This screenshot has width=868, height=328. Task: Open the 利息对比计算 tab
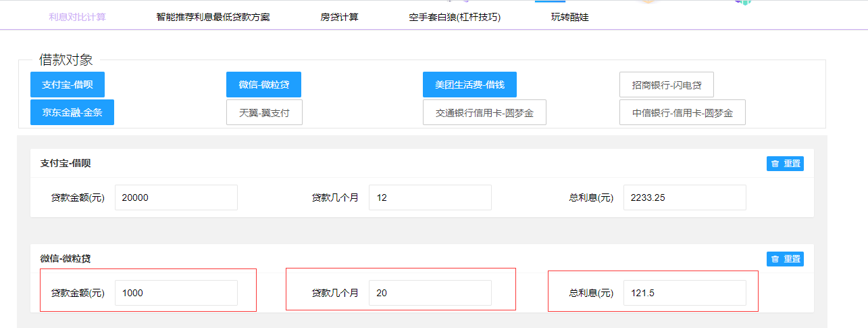click(x=77, y=17)
